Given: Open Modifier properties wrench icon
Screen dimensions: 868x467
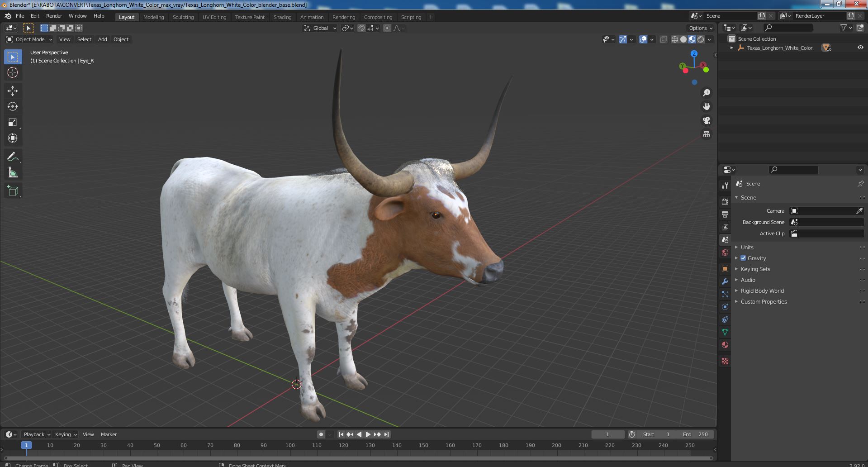Looking at the screenshot, I should click(725, 281).
